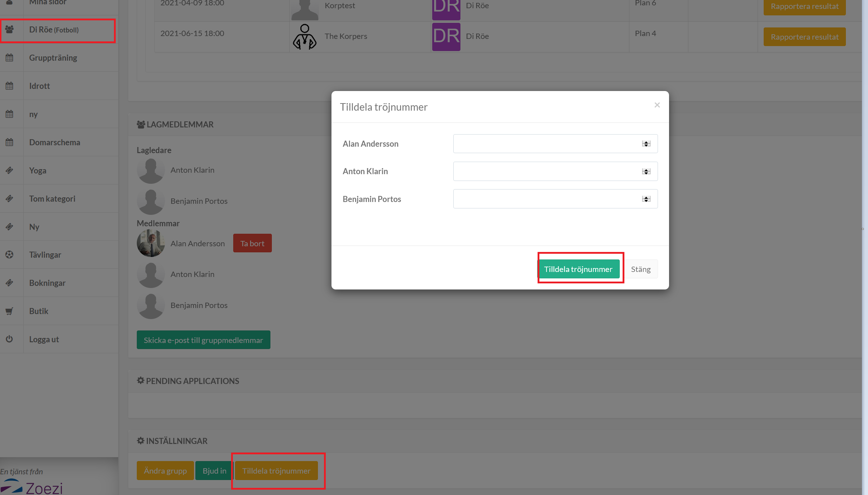Click number stepper for Anton Klarin

pos(646,172)
